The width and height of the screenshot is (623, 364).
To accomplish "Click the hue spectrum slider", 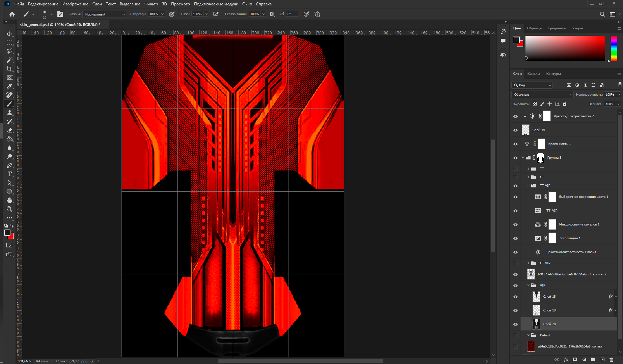I will tap(614, 49).
